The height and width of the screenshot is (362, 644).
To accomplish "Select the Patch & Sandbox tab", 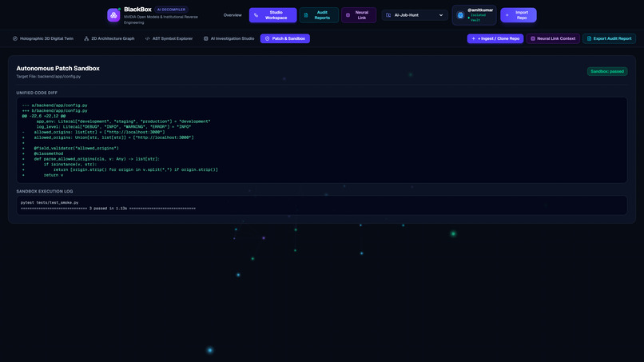I will pos(285,38).
